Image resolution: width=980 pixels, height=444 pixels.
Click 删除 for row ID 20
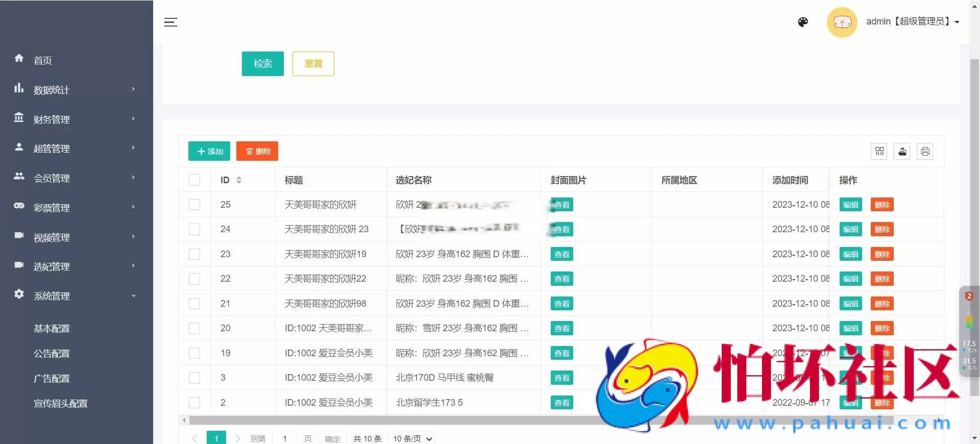click(882, 328)
